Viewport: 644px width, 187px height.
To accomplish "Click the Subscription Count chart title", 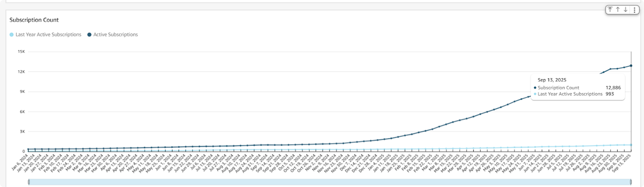I will 34,20.
